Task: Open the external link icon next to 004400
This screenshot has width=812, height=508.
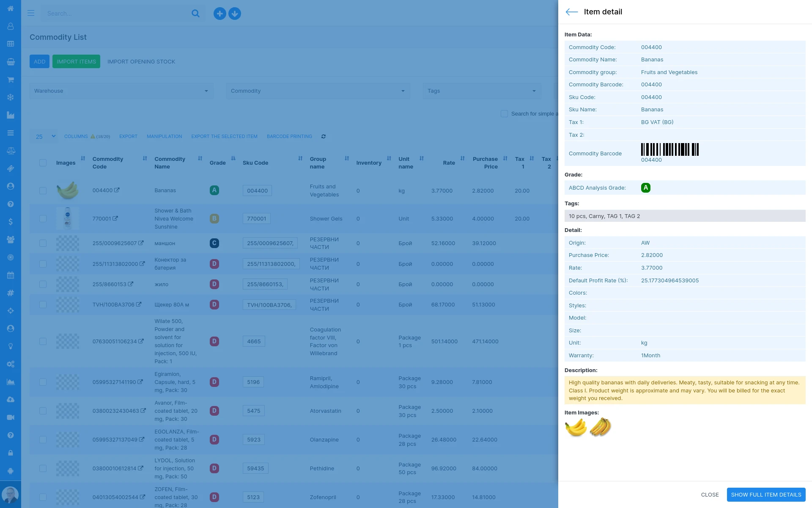Action: pos(117,190)
